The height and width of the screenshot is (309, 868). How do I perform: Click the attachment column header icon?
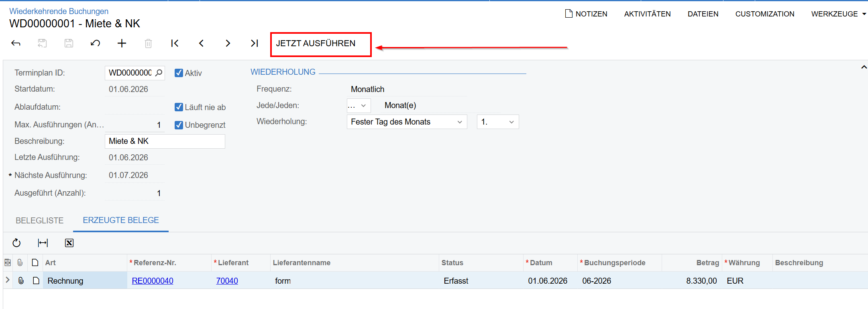tap(20, 263)
